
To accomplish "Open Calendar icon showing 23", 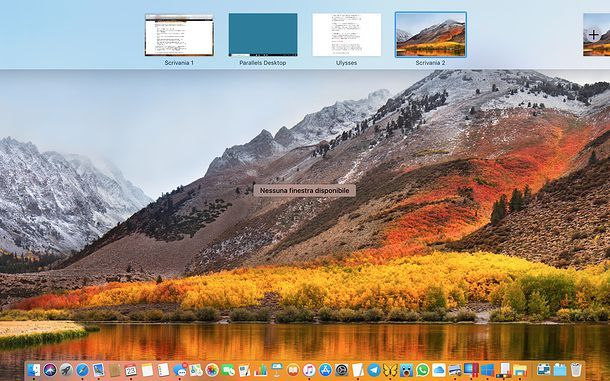I will tap(131, 370).
